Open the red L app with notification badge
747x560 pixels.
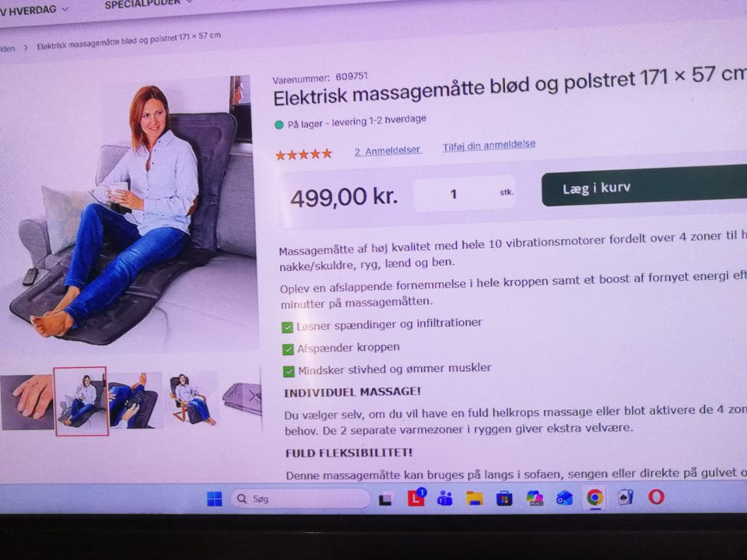(416, 497)
